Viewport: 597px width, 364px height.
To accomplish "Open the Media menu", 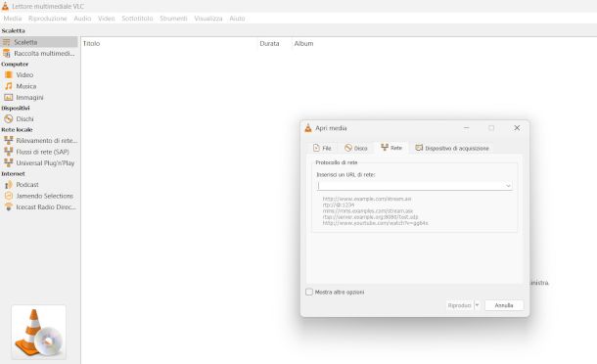I will [x=13, y=19].
